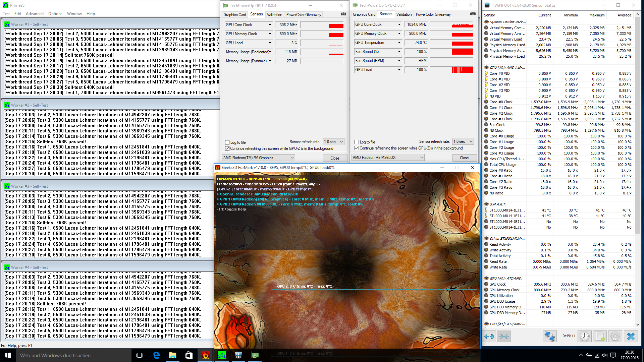644x362 pixels.
Task: Toggle background refreshing checkbox in right GPU-Z
Action: point(357,148)
